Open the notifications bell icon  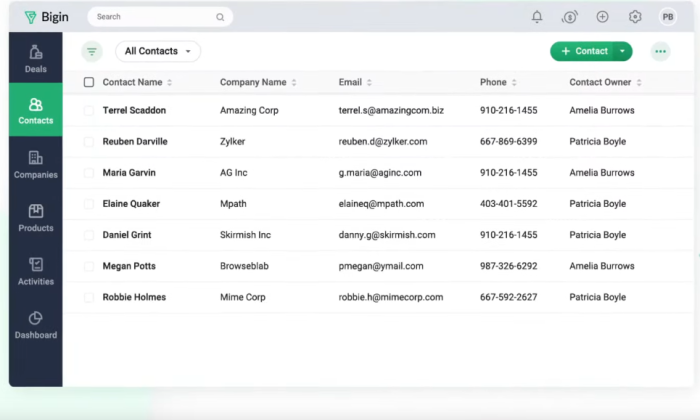click(x=537, y=17)
